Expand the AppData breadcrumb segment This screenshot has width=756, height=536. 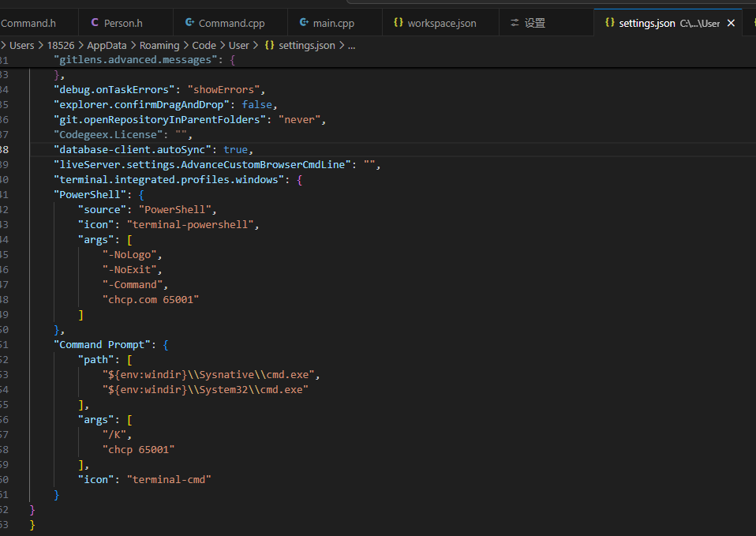point(109,45)
